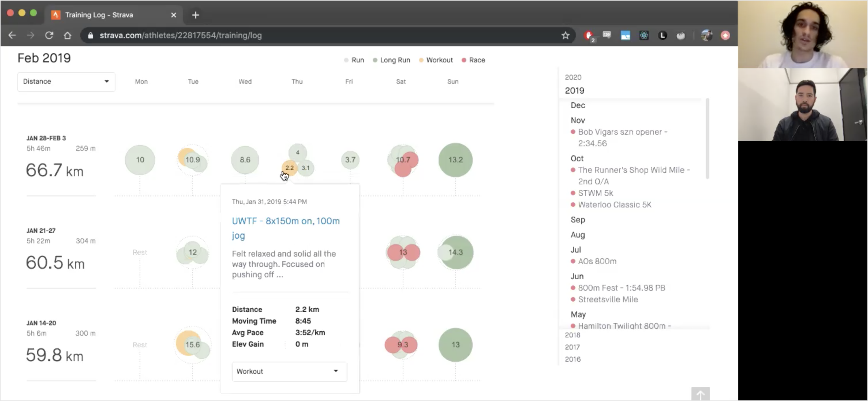View site info via the lock icon
Viewport: 868px width, 401px height.
coord(90,36)
